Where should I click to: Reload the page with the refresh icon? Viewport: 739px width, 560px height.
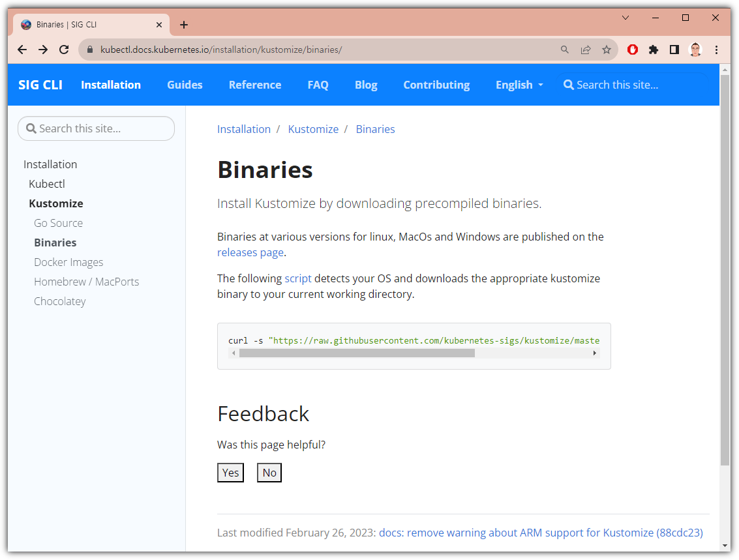pos(64,50)
